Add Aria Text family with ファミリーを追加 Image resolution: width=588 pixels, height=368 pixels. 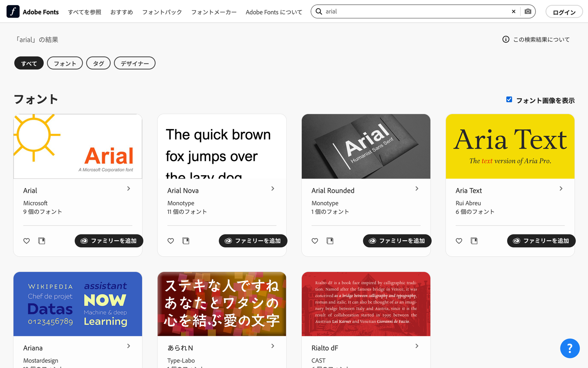(541, 241)
